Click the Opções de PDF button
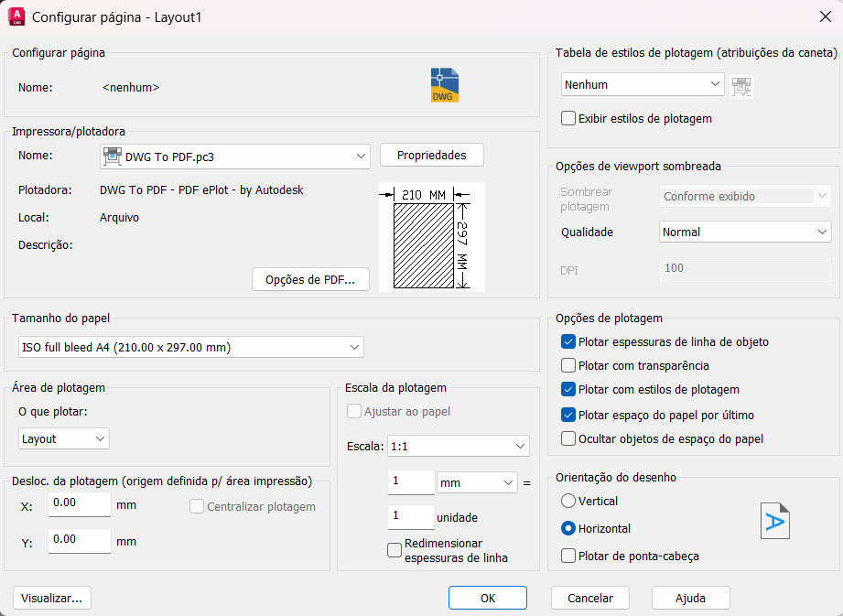Viewport: 843px width, 616px height. coord(310,279)
